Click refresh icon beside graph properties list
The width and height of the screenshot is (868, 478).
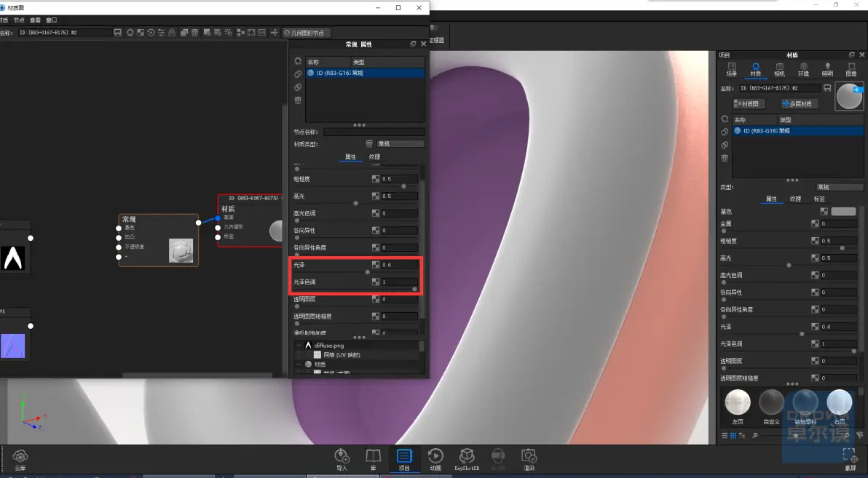coord(298,61)
